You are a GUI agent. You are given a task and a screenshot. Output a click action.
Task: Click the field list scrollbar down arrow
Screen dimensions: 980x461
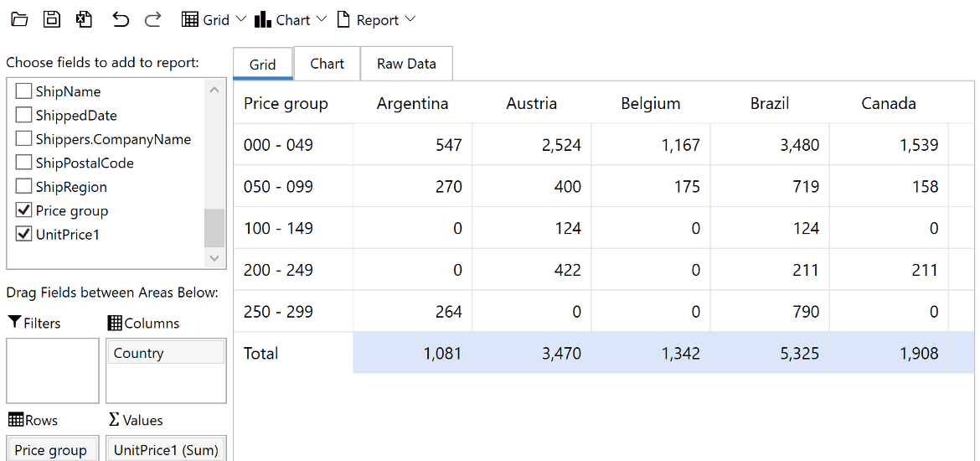[x=214, y=259]
